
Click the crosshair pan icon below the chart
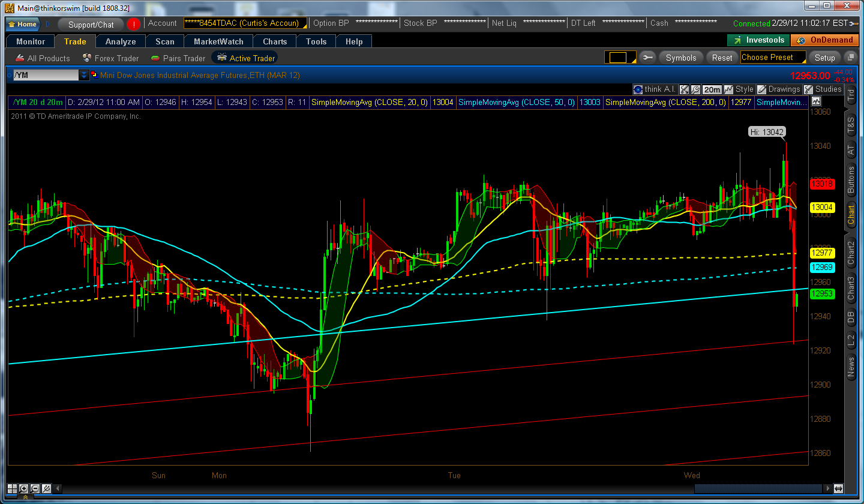pos(13,488)
